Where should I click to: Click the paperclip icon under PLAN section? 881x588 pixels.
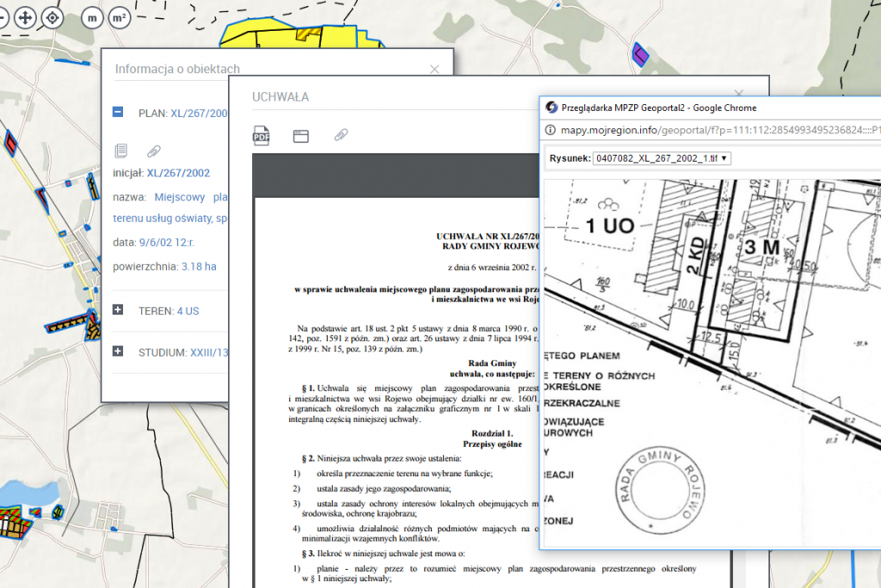click(153, 150)
